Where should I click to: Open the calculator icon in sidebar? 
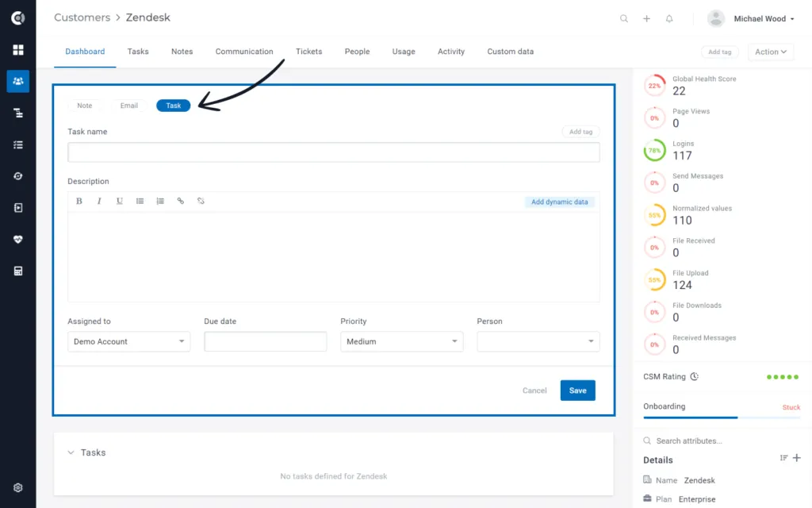pos(18,271)
